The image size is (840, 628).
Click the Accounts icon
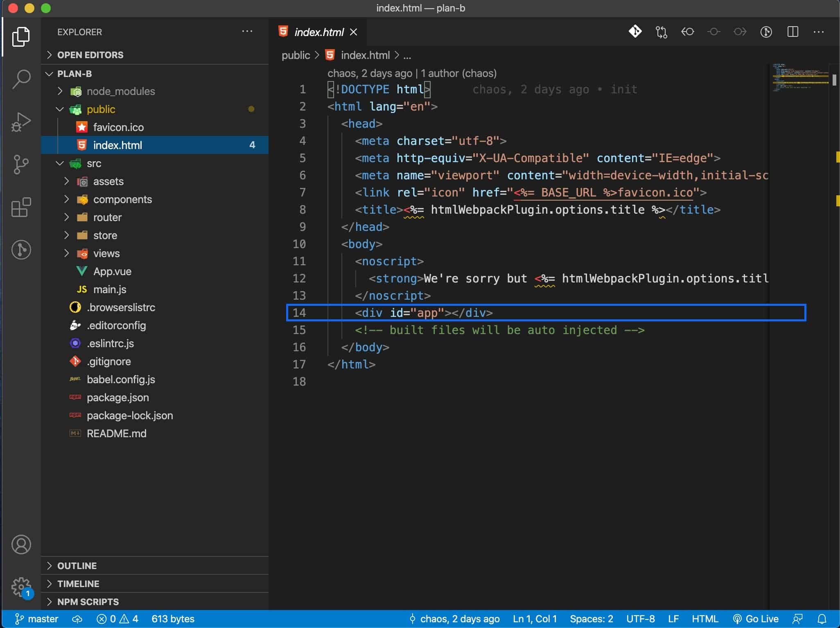point(21,544)
